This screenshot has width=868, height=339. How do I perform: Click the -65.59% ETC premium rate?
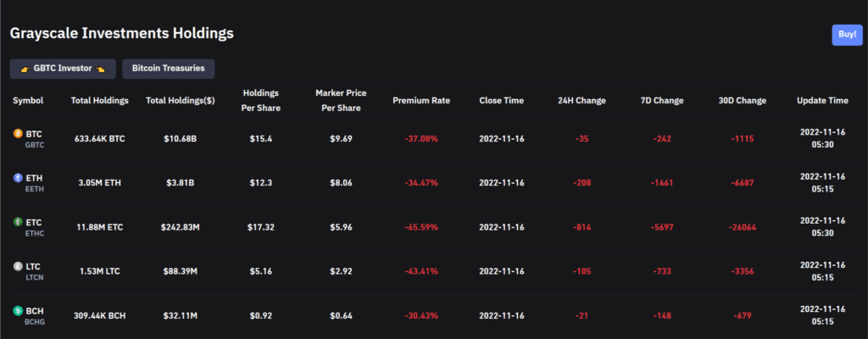coord(421,227)
